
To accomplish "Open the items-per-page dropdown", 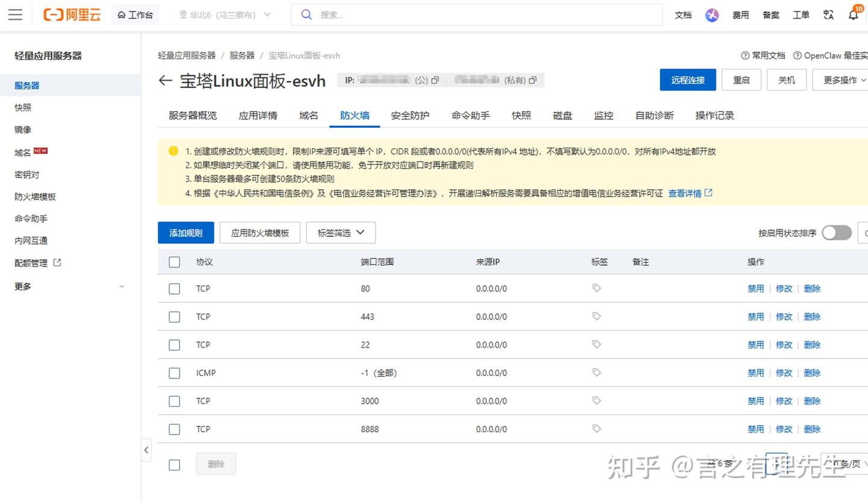I will pyautogui.click(x=845, y=463).
